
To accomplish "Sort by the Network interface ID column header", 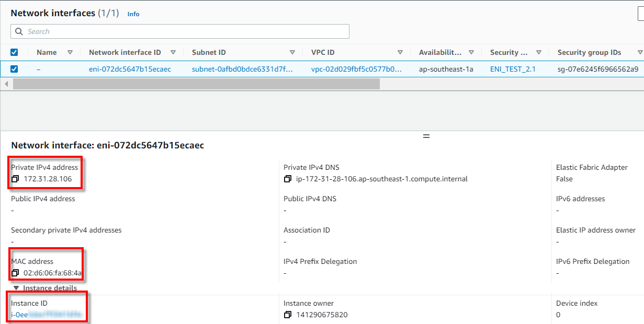I will 126,52.
